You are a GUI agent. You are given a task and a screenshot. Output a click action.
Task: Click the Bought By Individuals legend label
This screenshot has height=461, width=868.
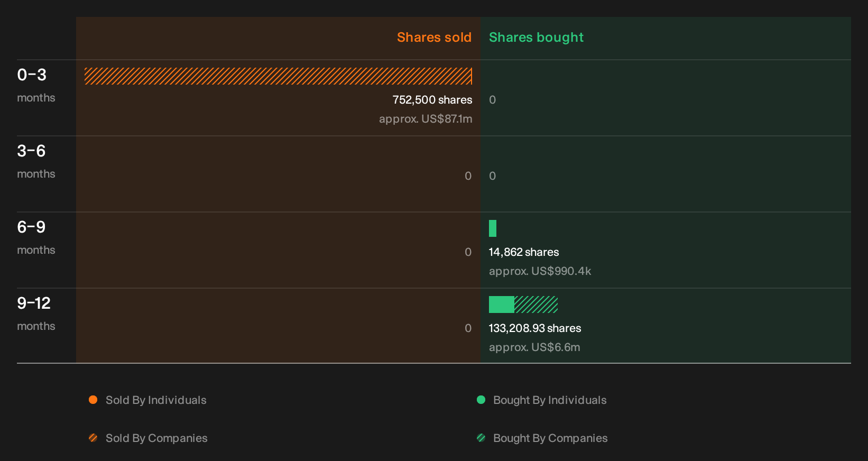coord(550,400)
